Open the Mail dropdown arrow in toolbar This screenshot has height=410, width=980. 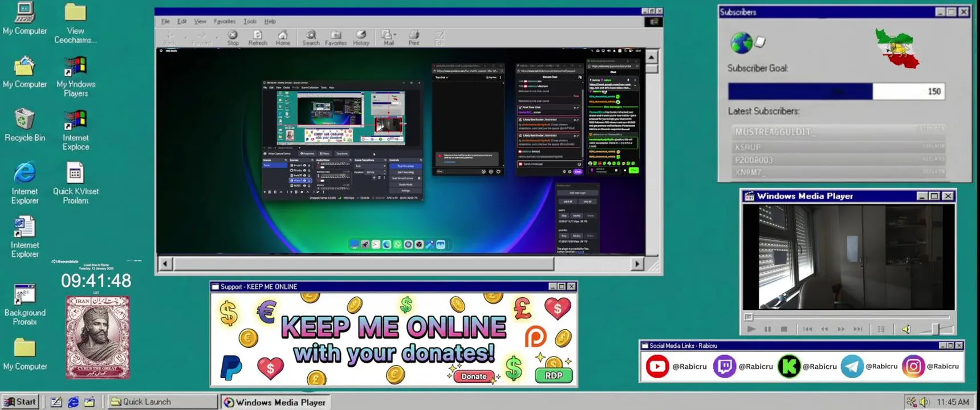395,35
